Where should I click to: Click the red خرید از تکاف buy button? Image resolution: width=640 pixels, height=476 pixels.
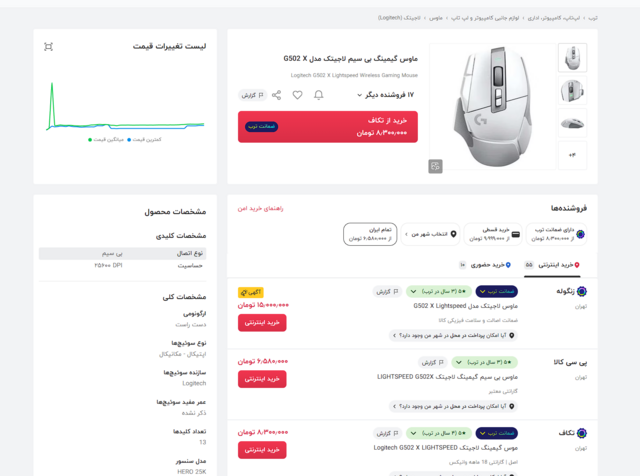[x=328, y=126]
